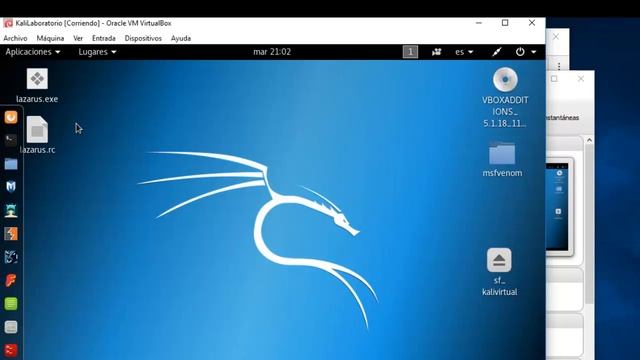
Task: Launch Burp Suite from the dock
Action: click(x=11, y=234)
